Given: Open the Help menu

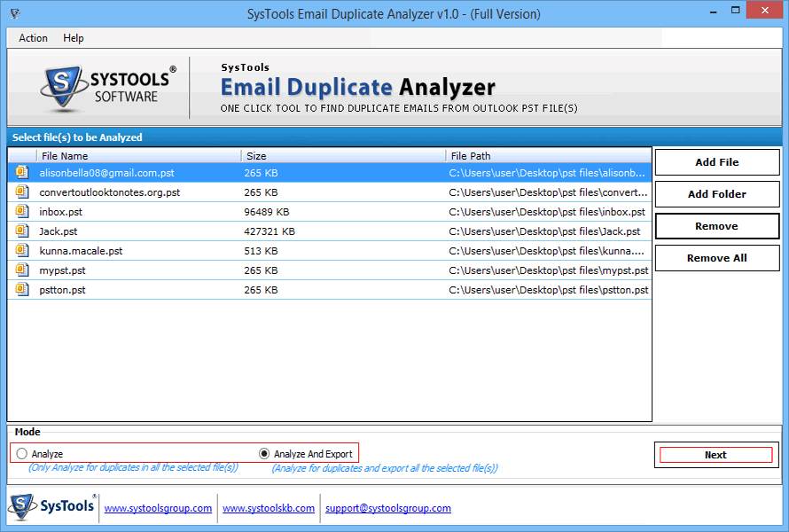Looking at the screenshot, I should [74, 38].
